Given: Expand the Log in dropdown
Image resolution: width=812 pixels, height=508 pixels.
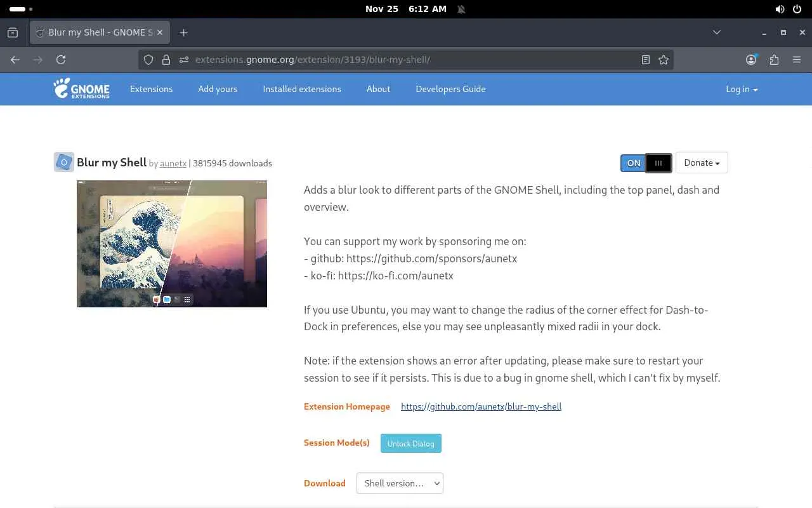Looking at the screenshot, I should coord(742,89).
